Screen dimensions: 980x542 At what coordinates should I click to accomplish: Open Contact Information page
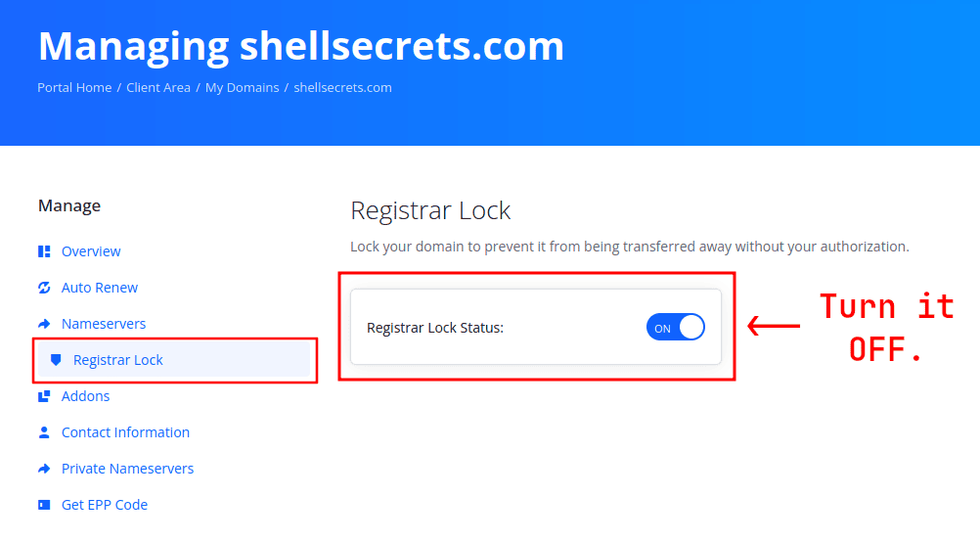(125, 432)
